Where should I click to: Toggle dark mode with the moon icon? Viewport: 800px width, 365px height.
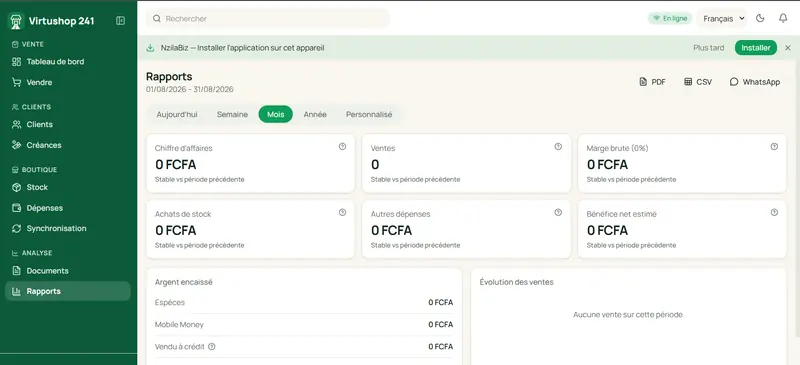[x=760, y=18]
